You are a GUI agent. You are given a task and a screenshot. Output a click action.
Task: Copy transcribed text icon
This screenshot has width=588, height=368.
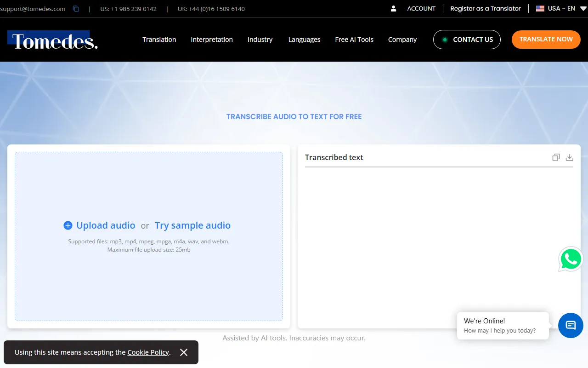point(556,157)
